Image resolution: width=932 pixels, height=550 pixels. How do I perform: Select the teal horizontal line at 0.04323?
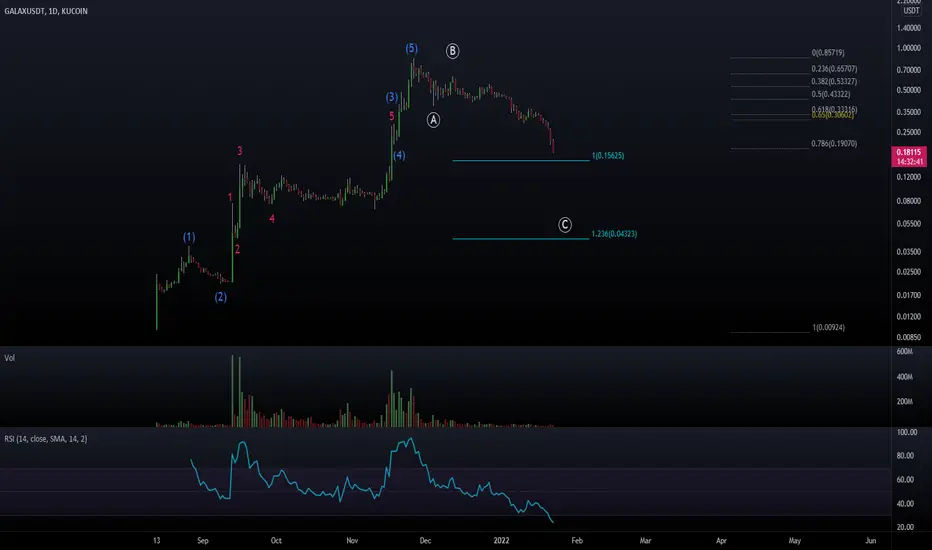click(521, 239)
